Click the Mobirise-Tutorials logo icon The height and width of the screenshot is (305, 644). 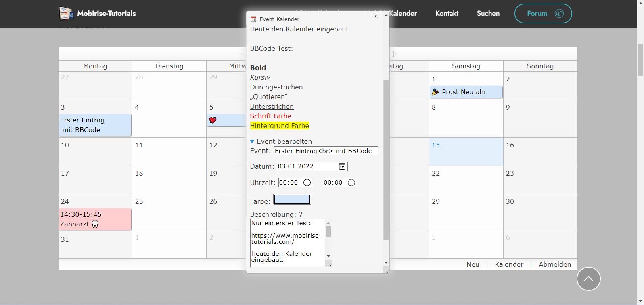pos(66,13)
